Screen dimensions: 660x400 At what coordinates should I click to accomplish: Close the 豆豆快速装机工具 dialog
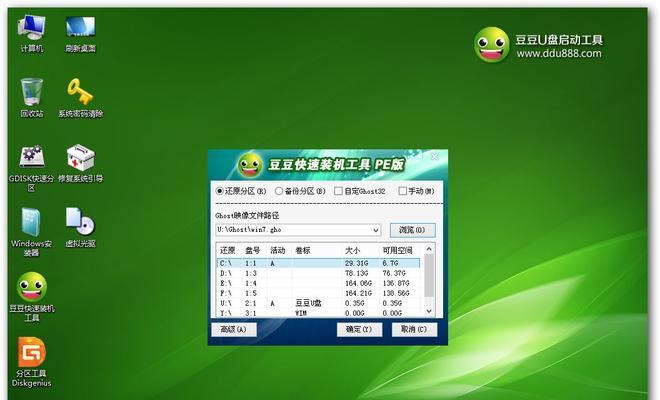click(x=435, y=157)
